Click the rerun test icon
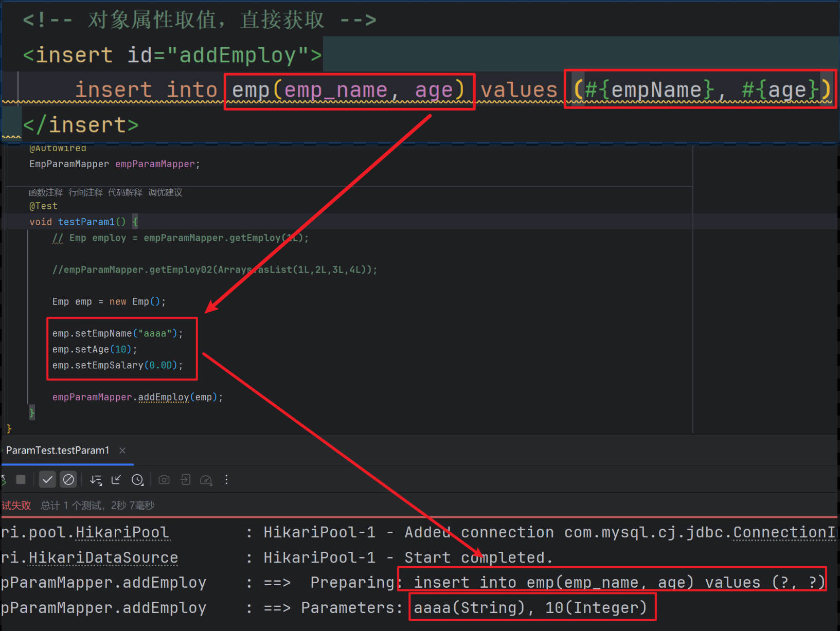The image size is (840, 631). tap(3, 479)
